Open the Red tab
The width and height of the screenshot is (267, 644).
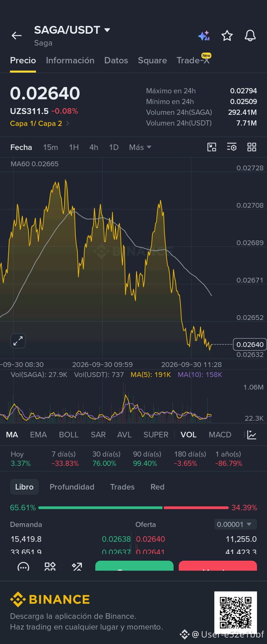[157, 487]
